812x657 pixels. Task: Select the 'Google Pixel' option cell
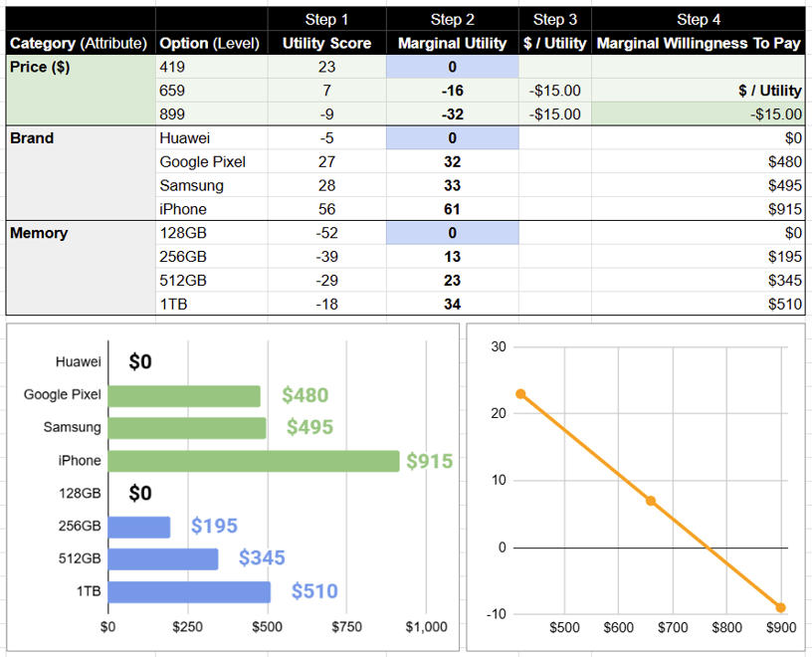tap(211, 161)
